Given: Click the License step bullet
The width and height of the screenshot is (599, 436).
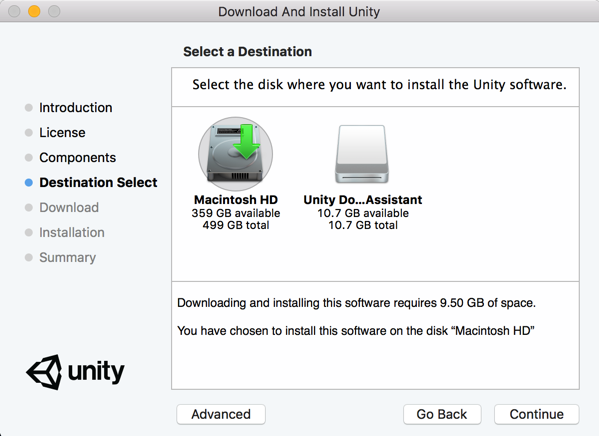Looking at the screenshot, I should tap(29, 133).
